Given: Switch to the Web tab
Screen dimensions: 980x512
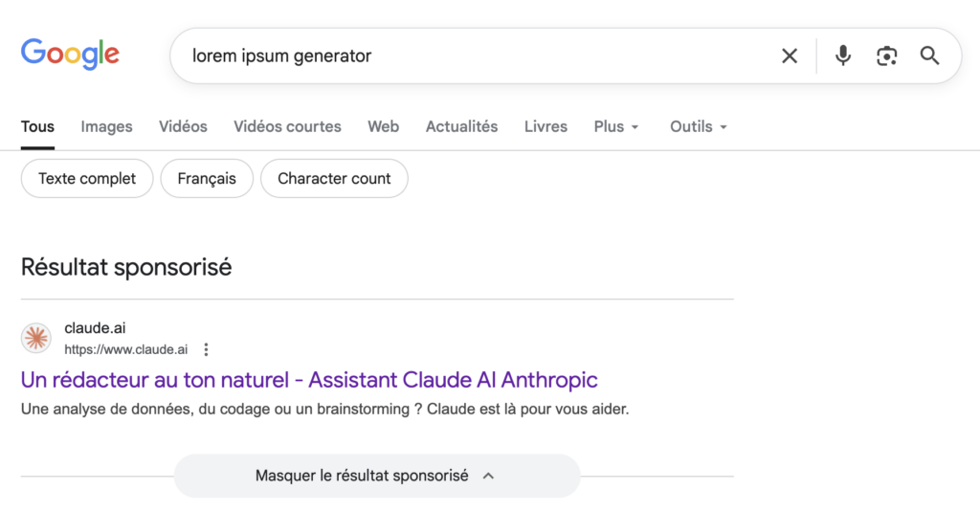Looking at the screenshot, I should click(x=383, y=127).
